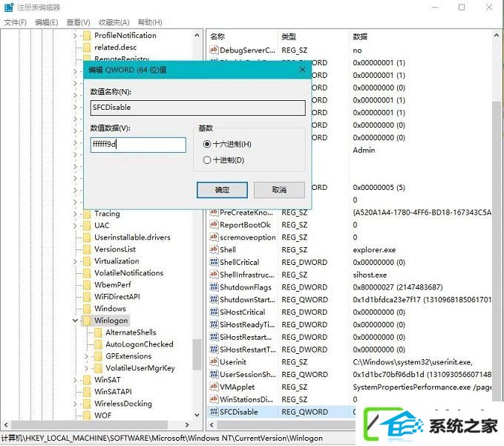Expand the Tracing key
Screen dimensions: 504x446
point(75,214)
